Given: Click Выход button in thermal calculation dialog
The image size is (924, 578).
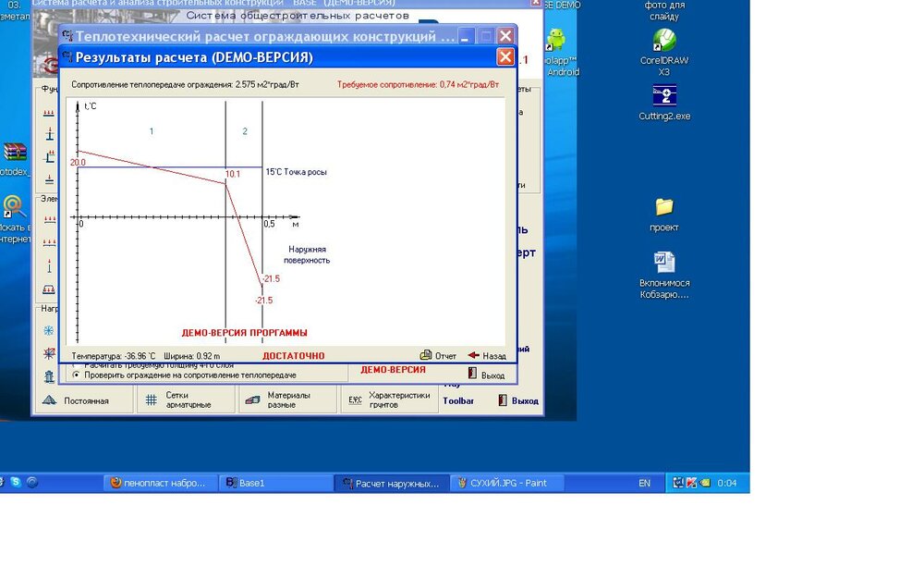Looking at the screenshot, I should tap(486, 375).
